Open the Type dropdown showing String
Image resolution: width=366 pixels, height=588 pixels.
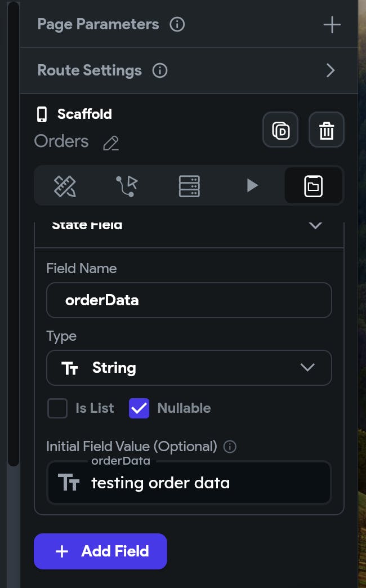pos(189,368)
